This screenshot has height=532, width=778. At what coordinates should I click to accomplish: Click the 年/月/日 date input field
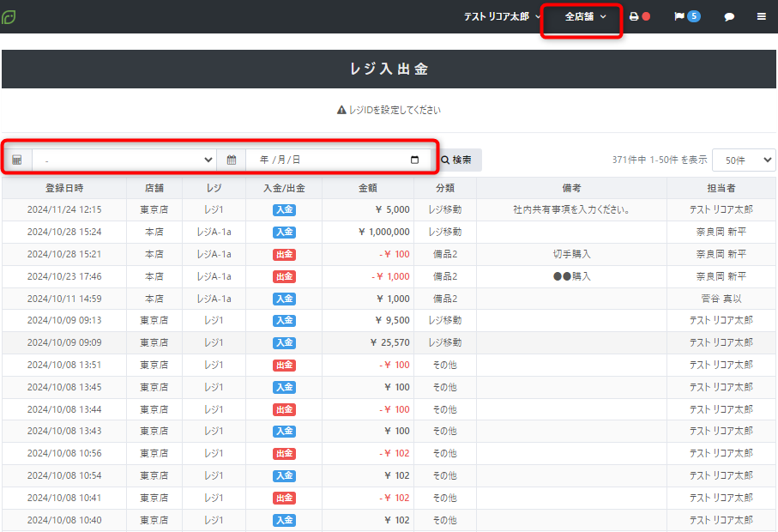338,160
